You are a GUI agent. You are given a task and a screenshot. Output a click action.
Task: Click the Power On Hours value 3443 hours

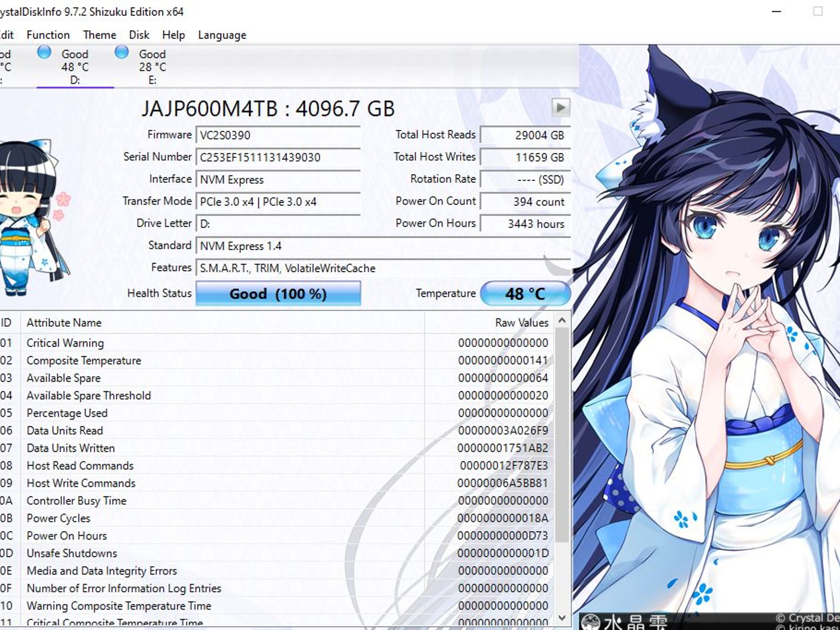click(x=525, y=224)
